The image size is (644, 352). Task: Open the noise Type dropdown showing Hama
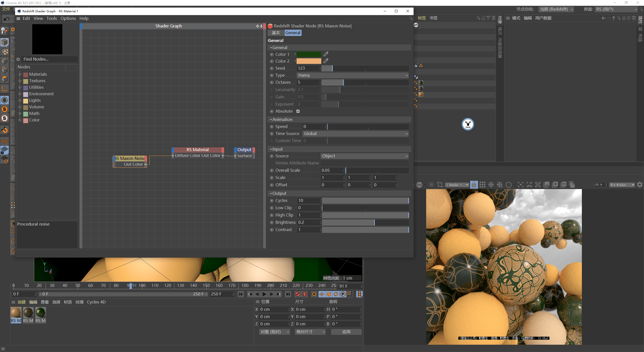[352, 75]
